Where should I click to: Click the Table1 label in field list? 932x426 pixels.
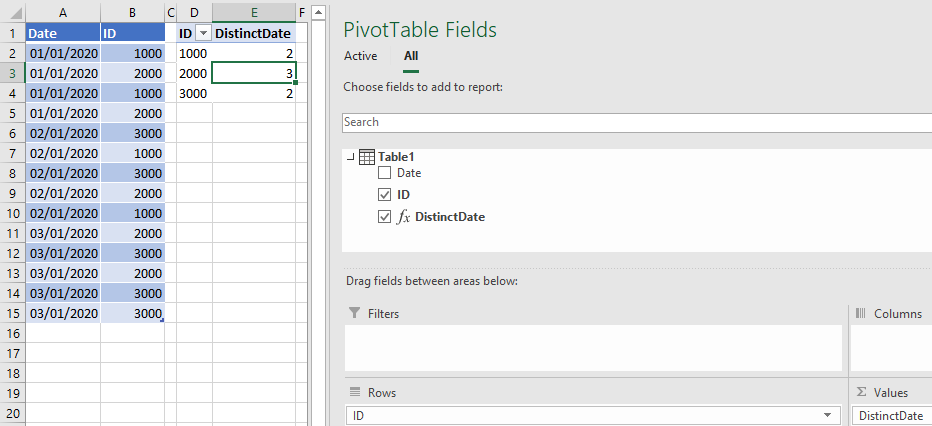click(x=396, y=157)
